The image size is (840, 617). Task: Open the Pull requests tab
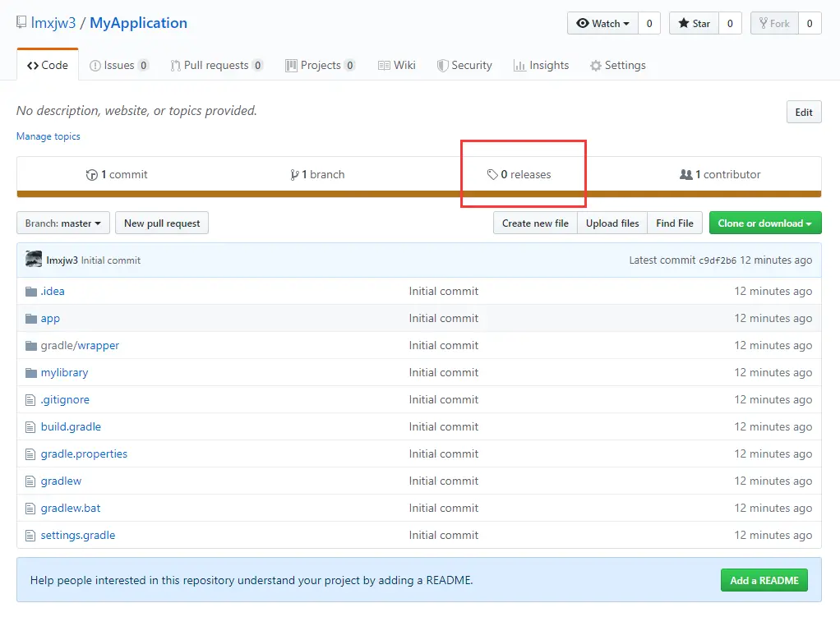216,66
